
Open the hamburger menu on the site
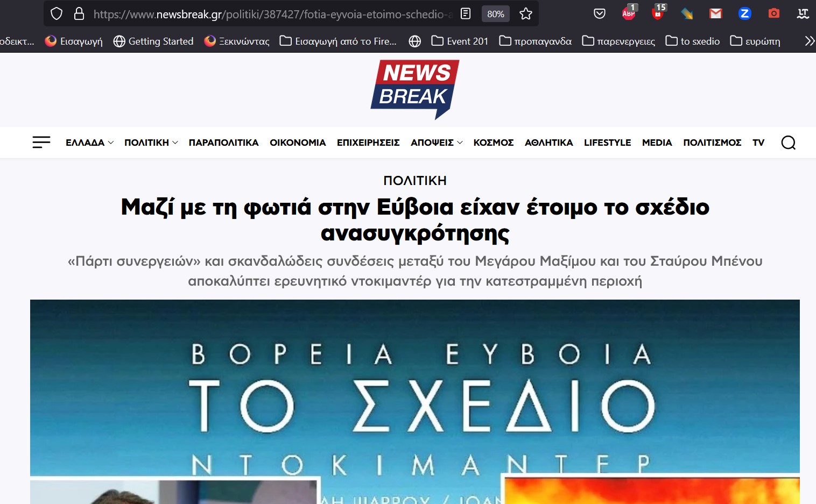pyautogui.click(x=41, y=142)
